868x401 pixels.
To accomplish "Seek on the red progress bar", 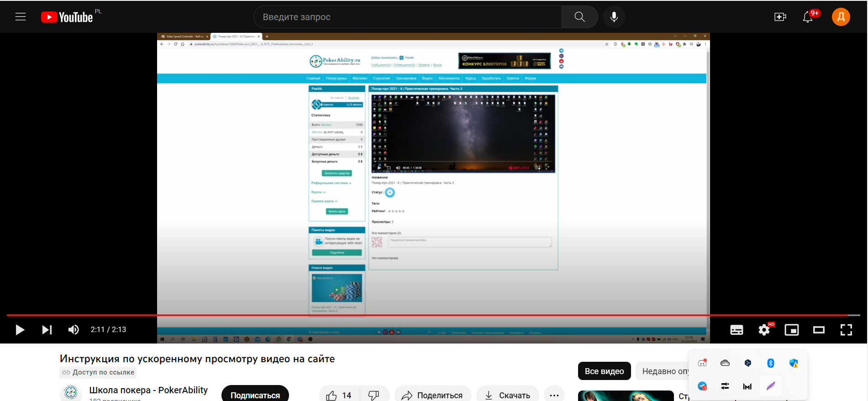I will click(x=433, y=315).
